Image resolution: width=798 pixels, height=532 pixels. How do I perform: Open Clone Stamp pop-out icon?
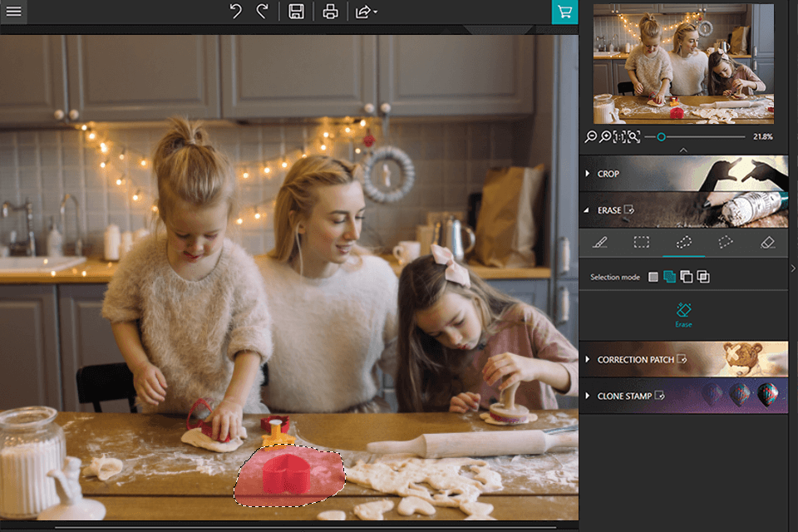click(659, 395)
